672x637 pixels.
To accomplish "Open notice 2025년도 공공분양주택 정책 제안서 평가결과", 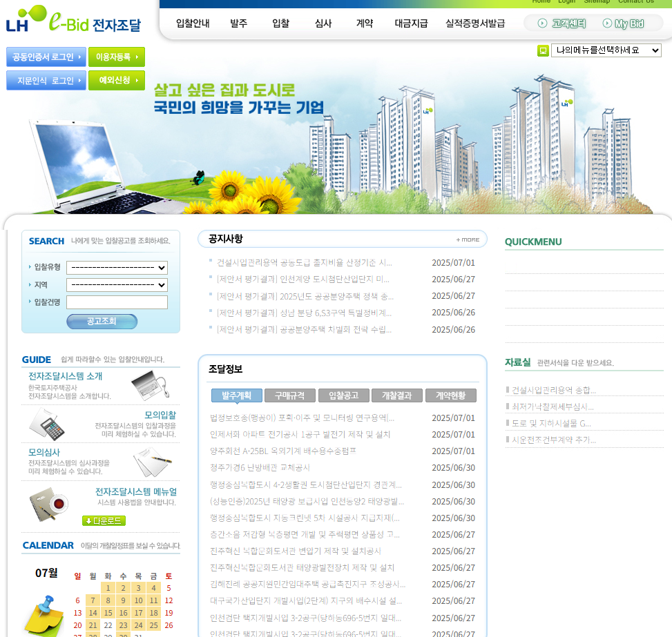I will [x=305, y=296].
